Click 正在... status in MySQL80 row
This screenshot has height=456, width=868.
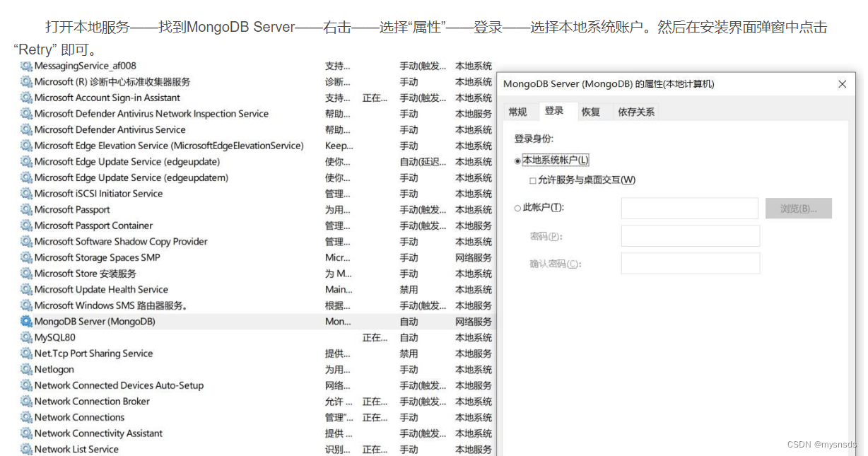375,337
